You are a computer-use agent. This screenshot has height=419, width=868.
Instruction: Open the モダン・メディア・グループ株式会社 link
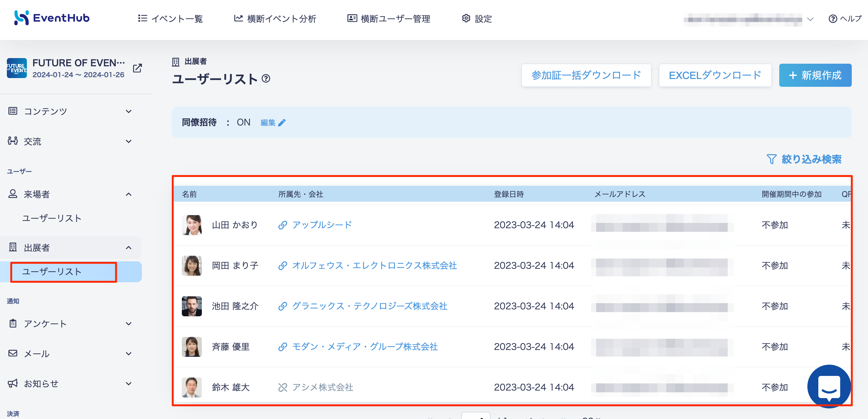[x=365, y=347]
